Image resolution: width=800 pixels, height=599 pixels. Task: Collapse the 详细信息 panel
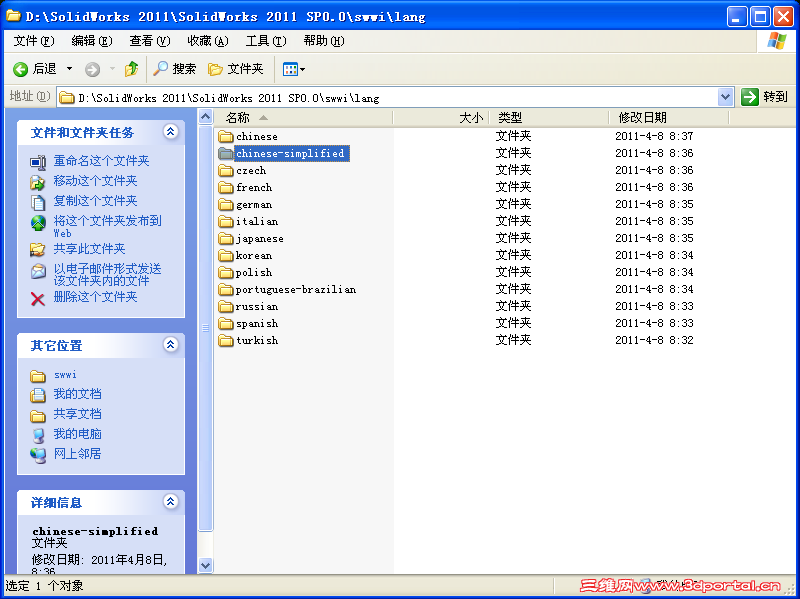[170, 501]
